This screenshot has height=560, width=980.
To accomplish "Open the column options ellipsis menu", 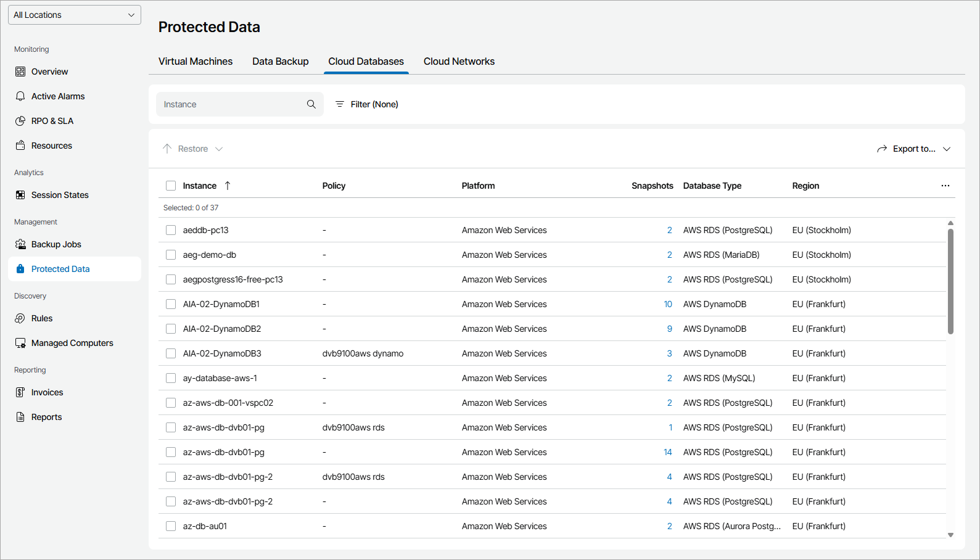I will [945, 186].
